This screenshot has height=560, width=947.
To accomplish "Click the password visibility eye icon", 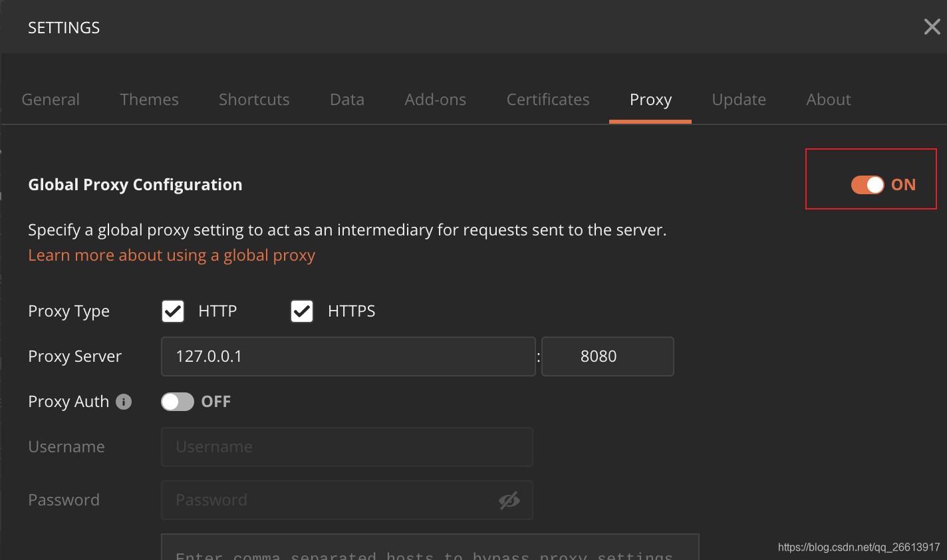I will 509,500.
